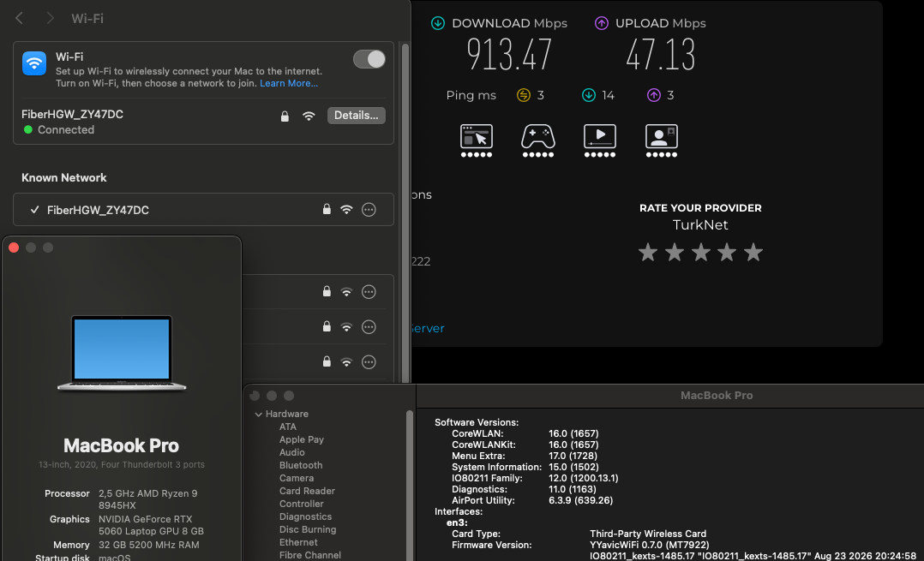Click firmware version YYavicWiFi 0.7.0 (MT7922)

click(650, 545)
